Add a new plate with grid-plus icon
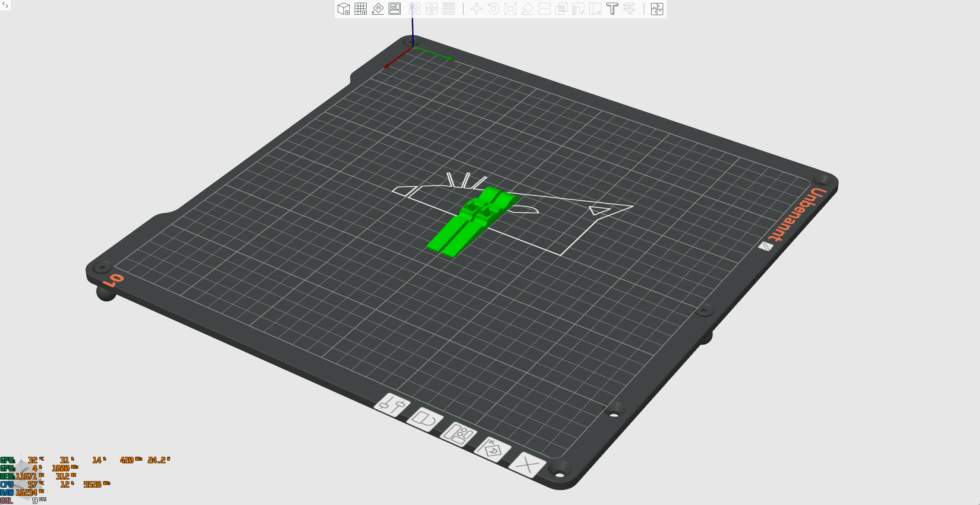980x505 pixels. pos(361,9)
